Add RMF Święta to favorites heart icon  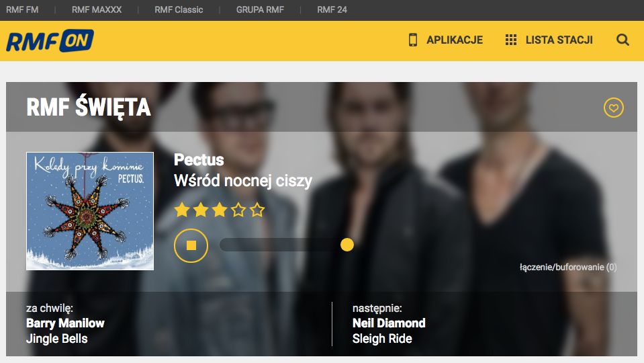(x=614, y=108)
